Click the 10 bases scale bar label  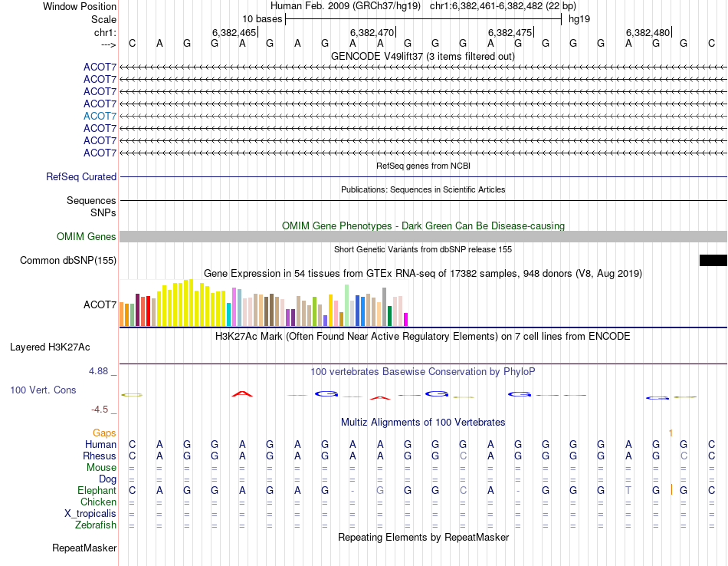[x=262, y=19]
